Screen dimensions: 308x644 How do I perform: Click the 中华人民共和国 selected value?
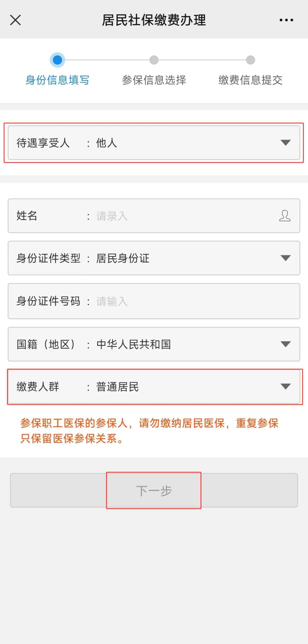(x=133, y=344)
